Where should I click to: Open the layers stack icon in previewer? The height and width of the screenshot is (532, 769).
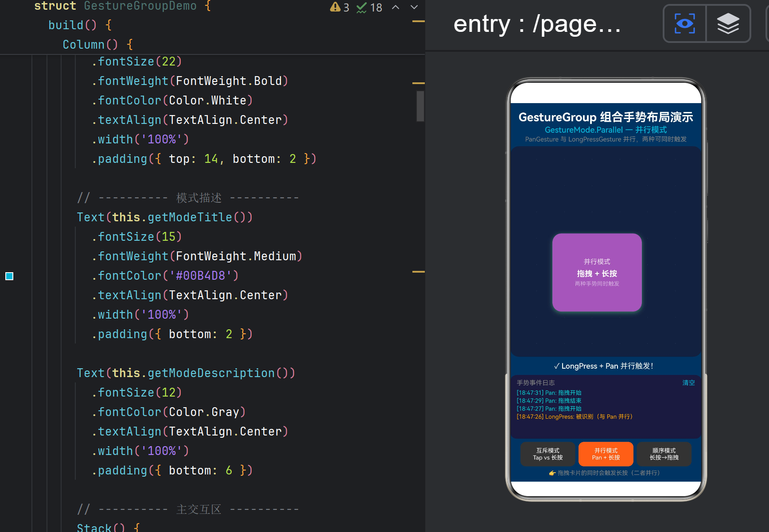click(x=728, y=23)
